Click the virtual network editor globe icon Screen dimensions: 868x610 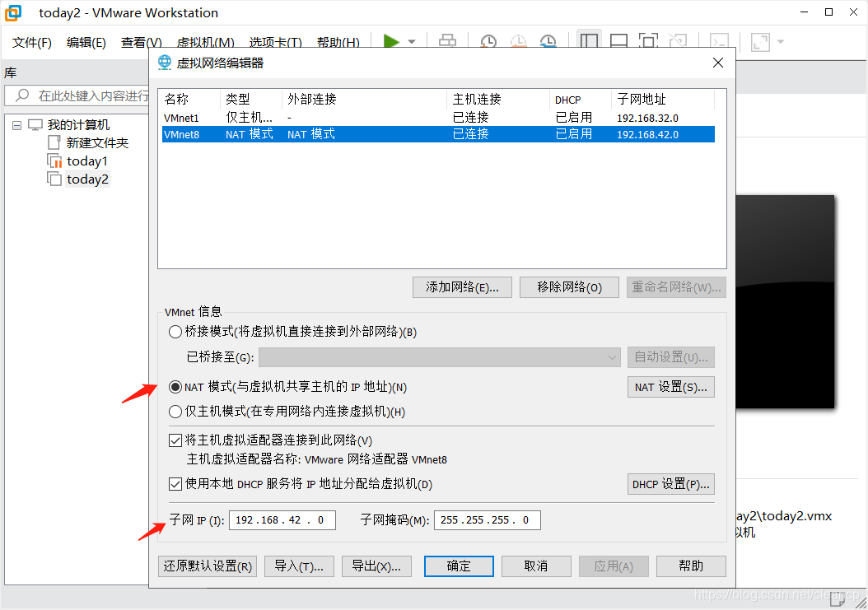click(165, 63)
